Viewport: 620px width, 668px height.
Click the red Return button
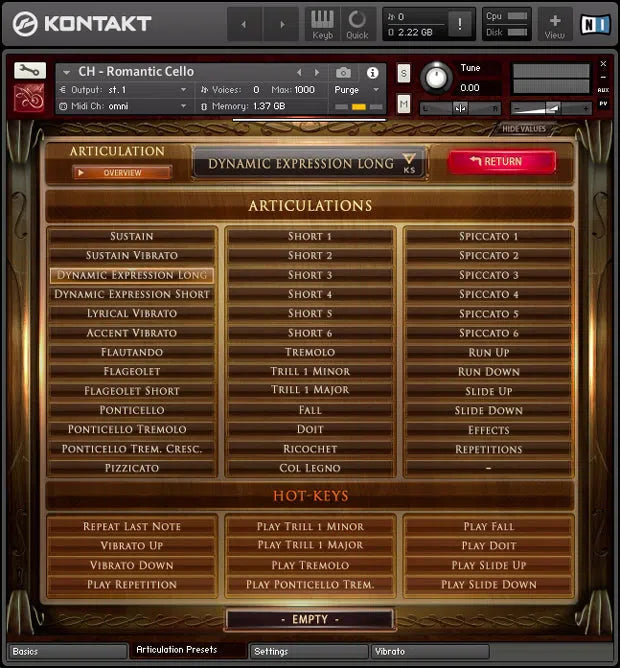[x=502, y=162]
